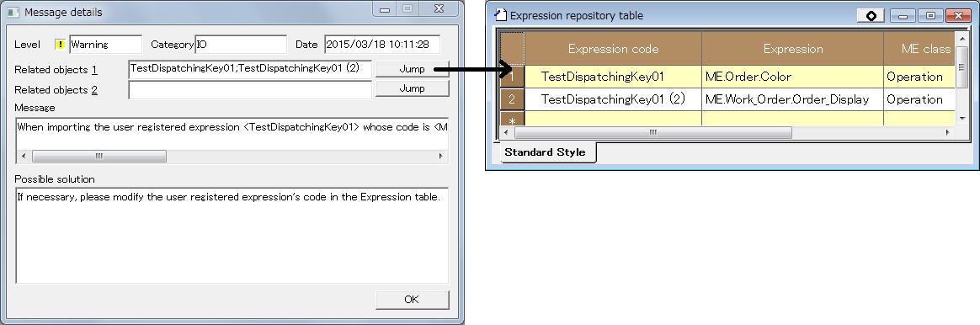Select the ME.Order.Color expression cell
The image size is (980, 325).
tap(792, 77)
